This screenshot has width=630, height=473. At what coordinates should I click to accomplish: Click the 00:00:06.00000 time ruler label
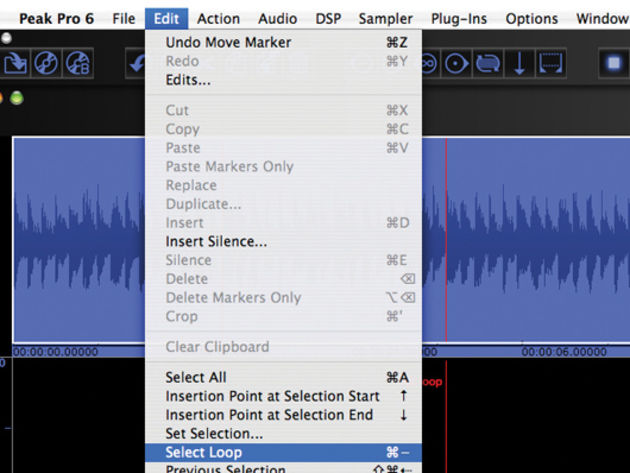pos(564,352)
